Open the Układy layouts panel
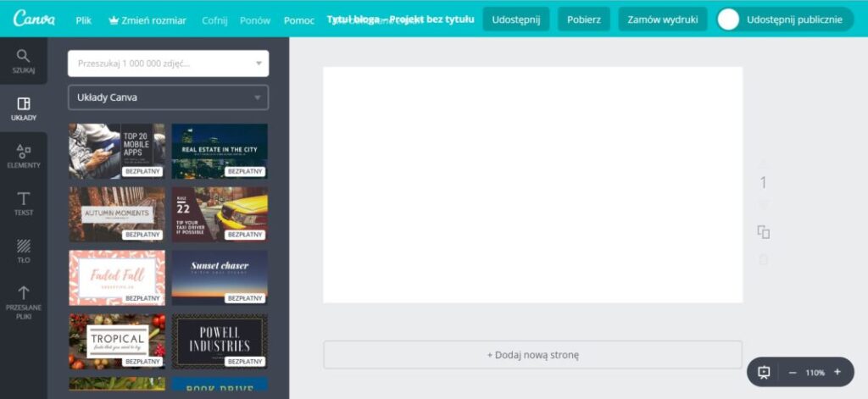 tap(23, 108)
